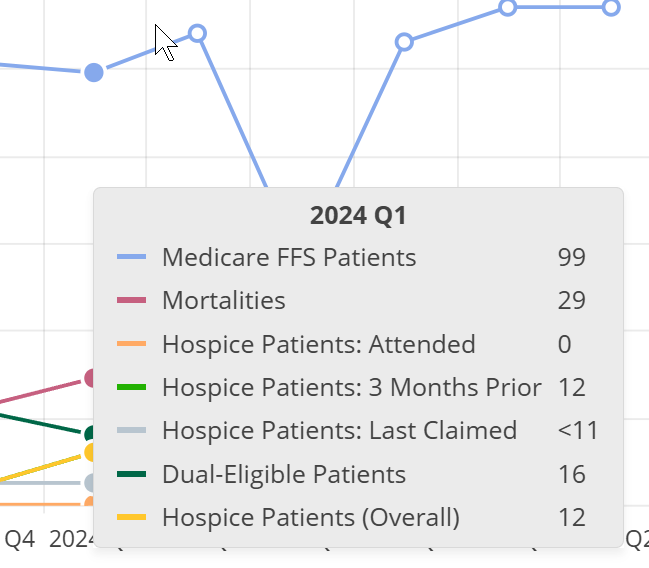
Task: Click the pink Mortalities data point
Action: 90,378
